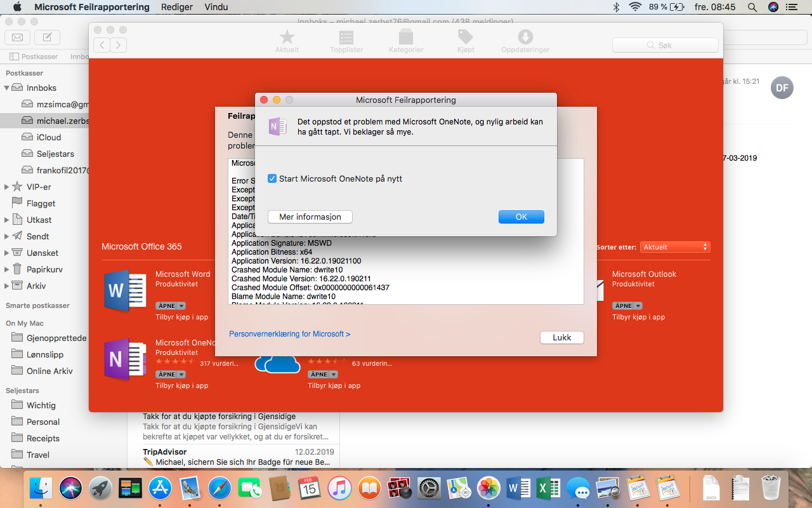Open the Kategorier tab in App Store
This screenshot has height=508, width=812.
(x=406, y=41)
